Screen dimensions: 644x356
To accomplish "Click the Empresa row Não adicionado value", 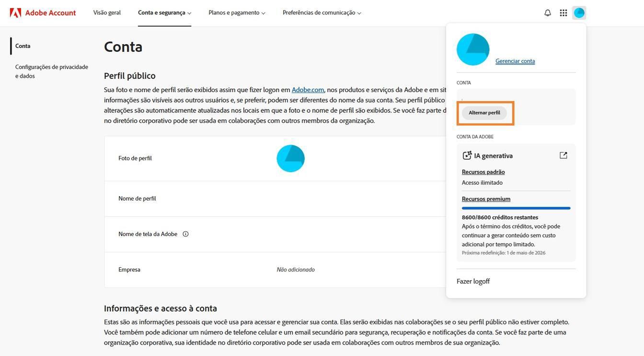I will click(296, 270).
